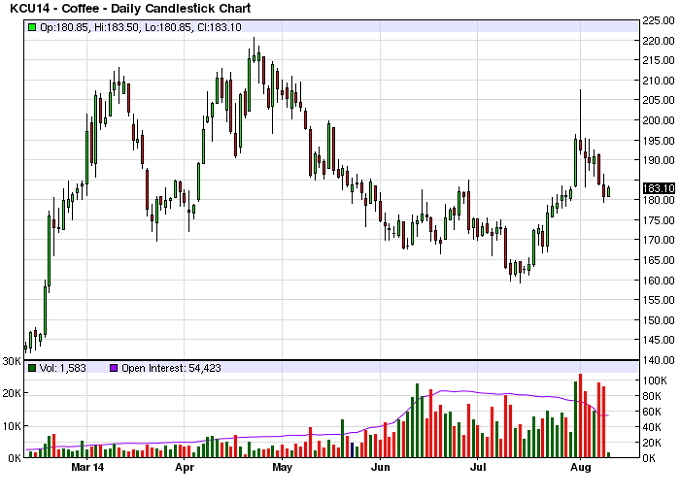
Task: Click the 0K left volume axis label
Action: click(15, 458)
